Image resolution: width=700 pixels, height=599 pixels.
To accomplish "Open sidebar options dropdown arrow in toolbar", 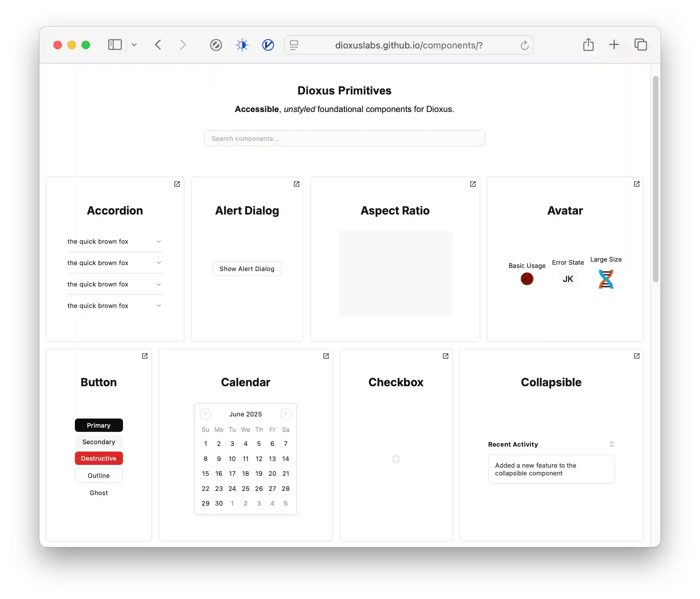I will [x=134, y=45].
